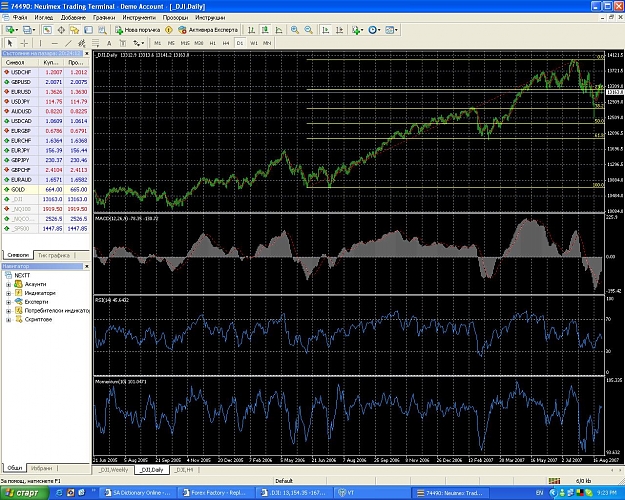Select the cursor arrow tool
This screenshot has width=625, height=500.
(10, 43)
